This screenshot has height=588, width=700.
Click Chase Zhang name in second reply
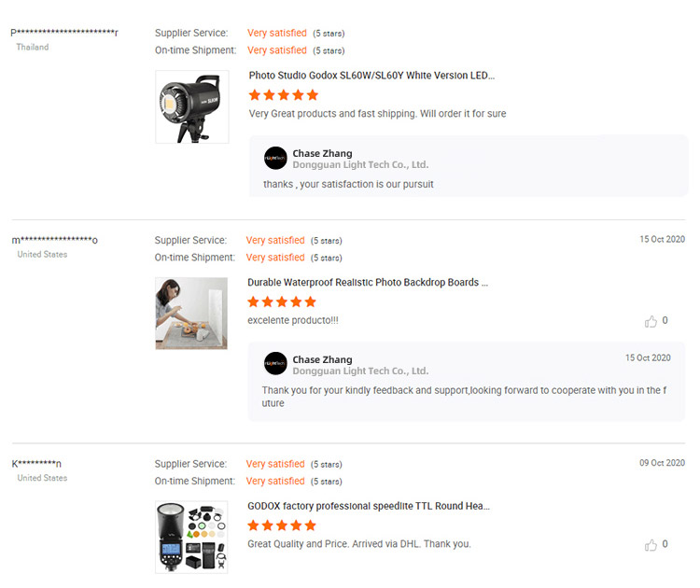tap(322, 359)
